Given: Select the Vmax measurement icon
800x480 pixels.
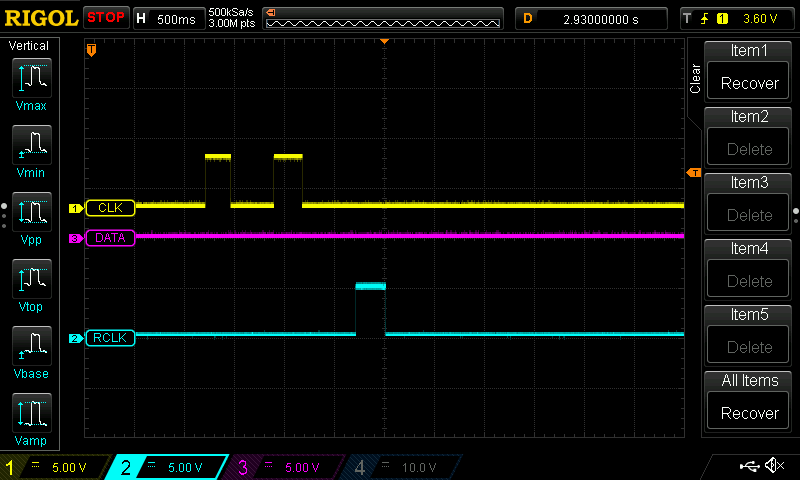Looking at the screenshot, I should [32, 78].
